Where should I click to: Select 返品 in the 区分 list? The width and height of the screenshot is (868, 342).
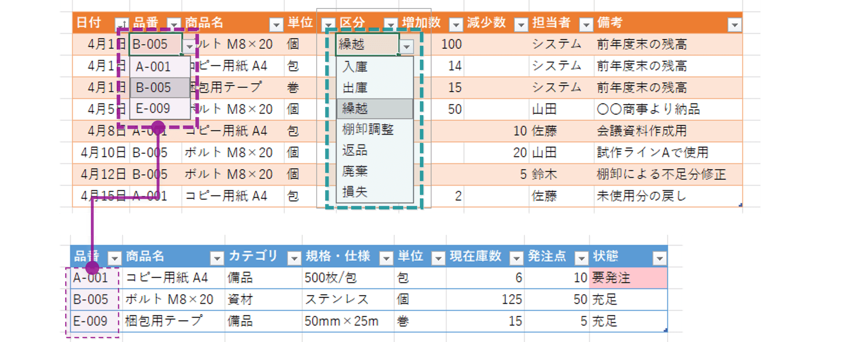(x=375, y=150)
